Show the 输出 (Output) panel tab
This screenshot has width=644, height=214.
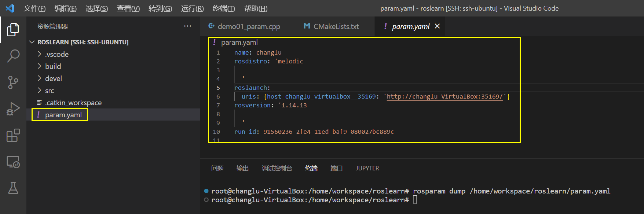[x=243, y=168]
